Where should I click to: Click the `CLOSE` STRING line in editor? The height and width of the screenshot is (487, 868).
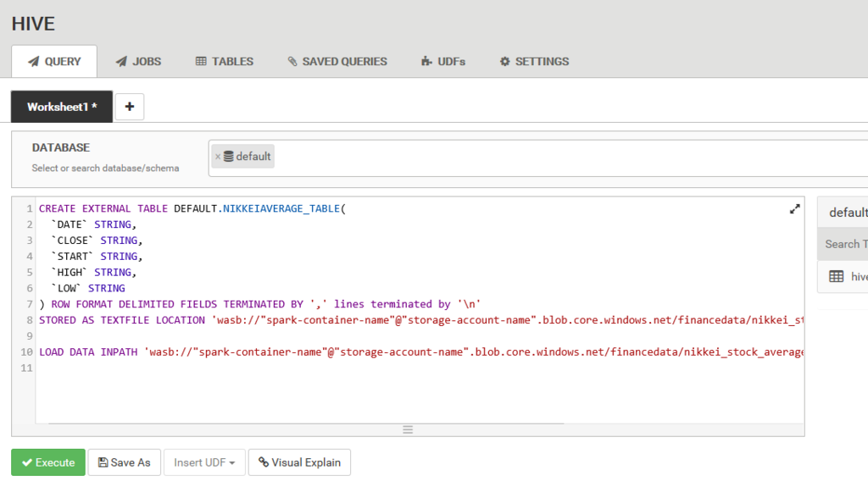pos(97,241)
